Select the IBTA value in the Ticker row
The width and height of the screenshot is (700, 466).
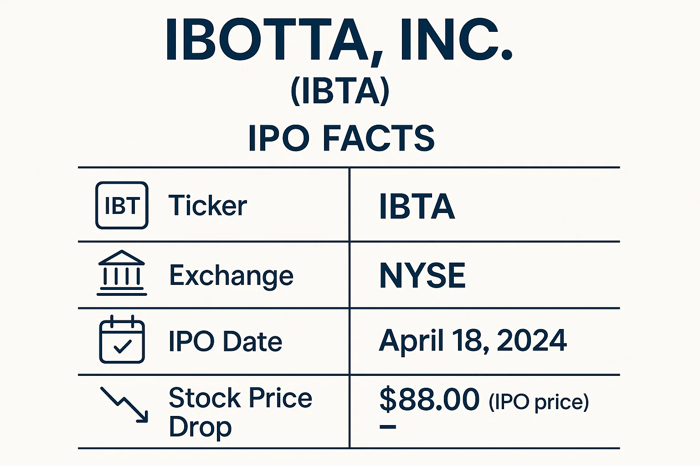(417, 208)
